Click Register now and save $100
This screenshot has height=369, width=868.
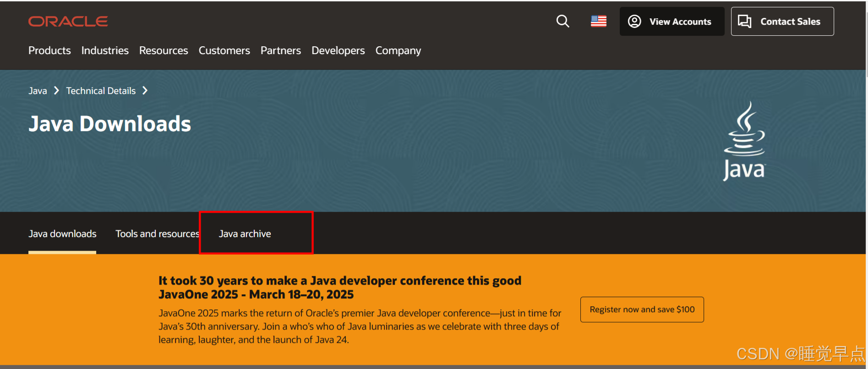click(642, 309)
